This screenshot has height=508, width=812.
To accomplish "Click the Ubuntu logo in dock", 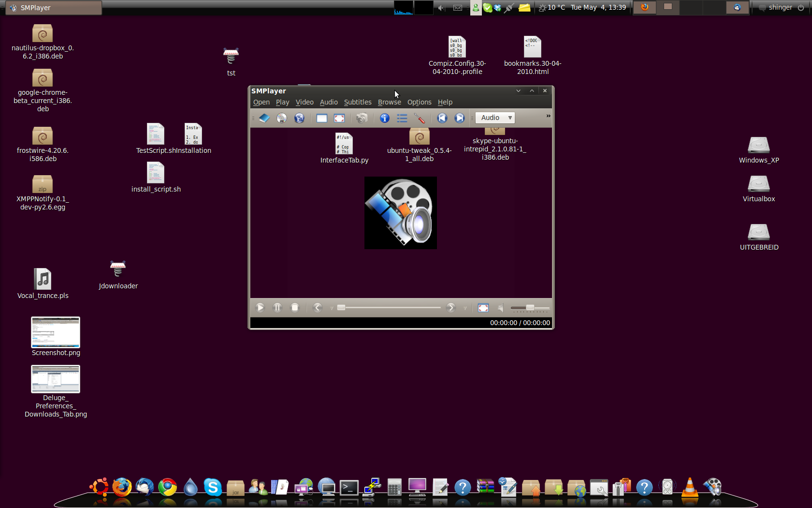I will (x=99, y=487).
